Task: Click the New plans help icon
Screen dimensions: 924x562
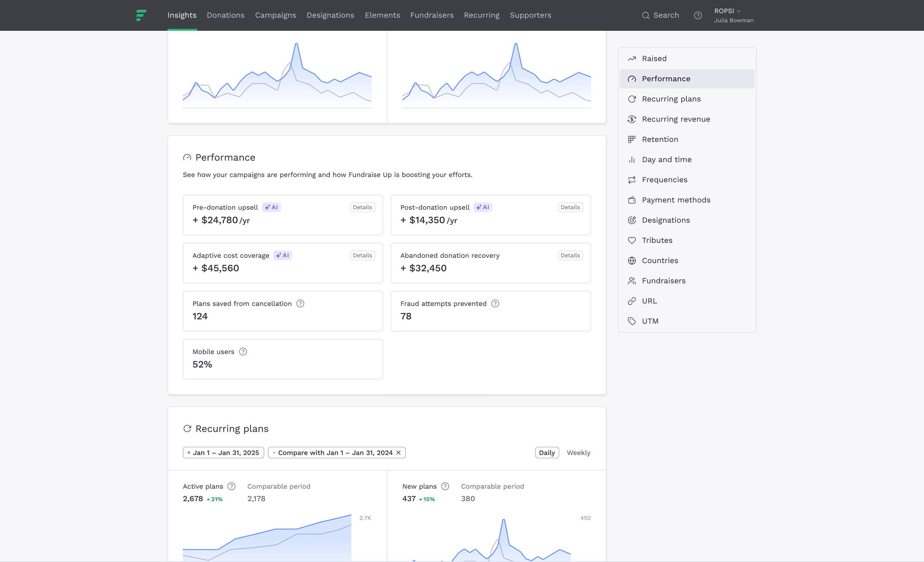Action: (x=445, y=486)
